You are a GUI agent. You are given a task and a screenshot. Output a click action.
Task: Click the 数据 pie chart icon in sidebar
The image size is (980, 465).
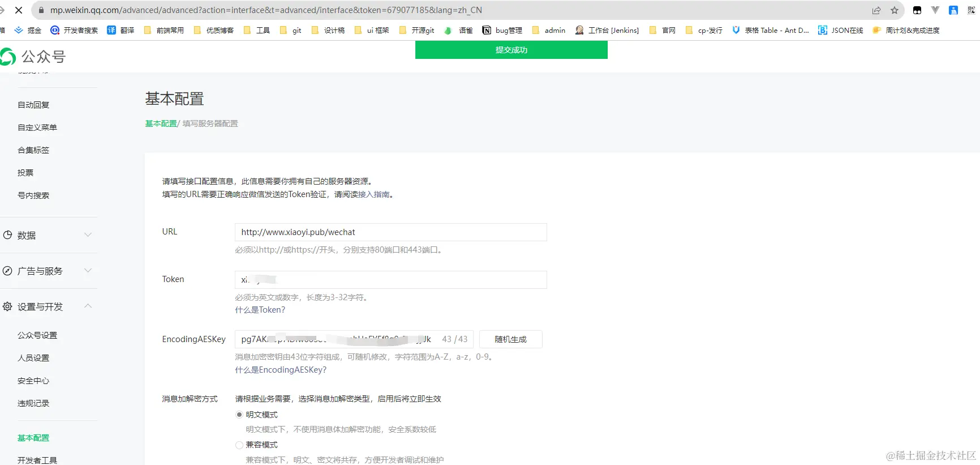click(8, 235)
